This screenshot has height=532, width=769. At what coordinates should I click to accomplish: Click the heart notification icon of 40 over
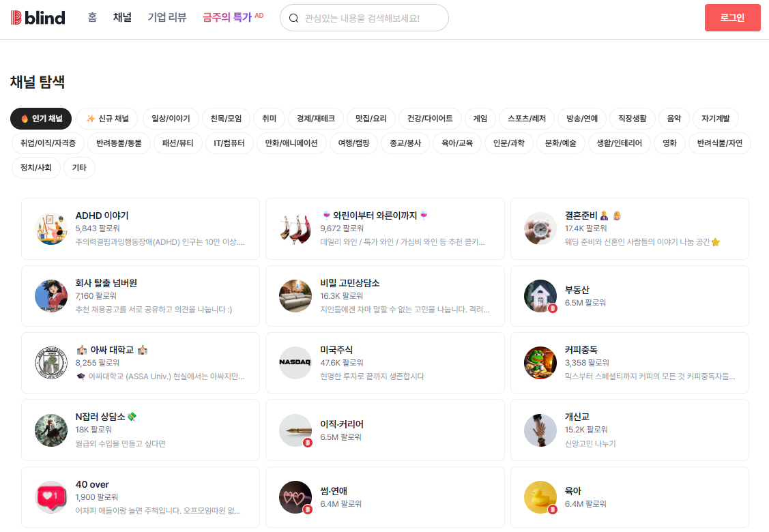pos(51,497)
